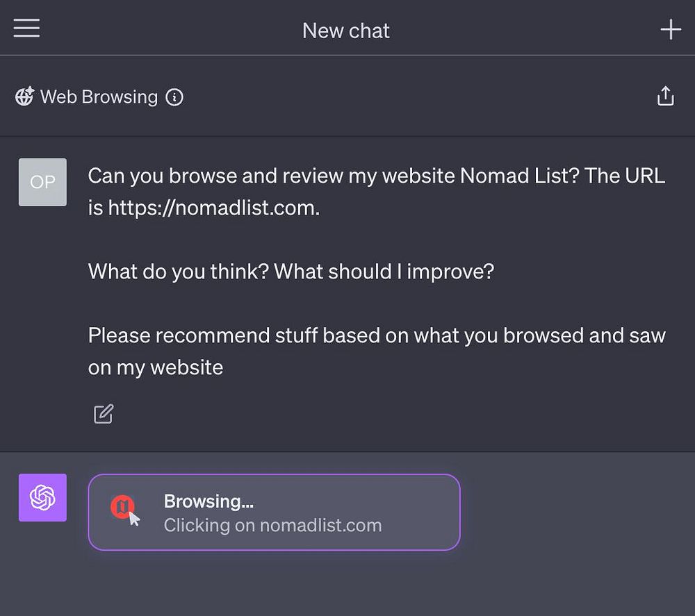Click the words 'Nomad List?' in message
Image resolution: width=695 pixels, height=616 pixels.
(518, 176)
